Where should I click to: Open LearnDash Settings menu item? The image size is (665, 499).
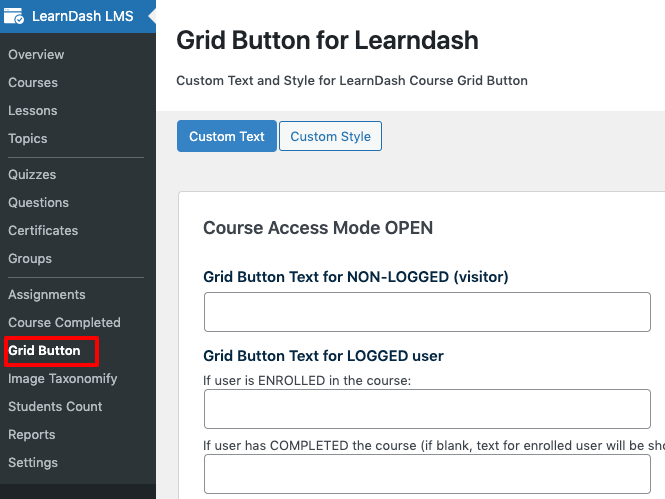coord(33,462)
